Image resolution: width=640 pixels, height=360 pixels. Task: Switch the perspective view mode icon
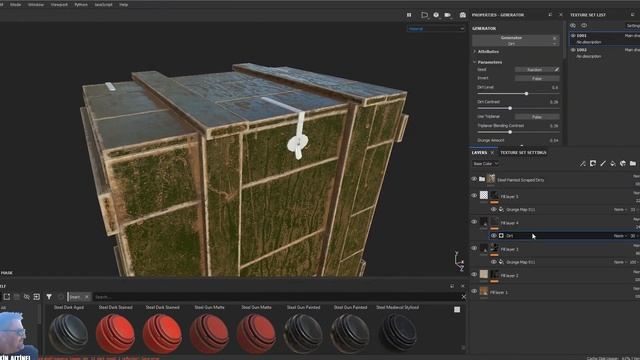pos(424,15)
